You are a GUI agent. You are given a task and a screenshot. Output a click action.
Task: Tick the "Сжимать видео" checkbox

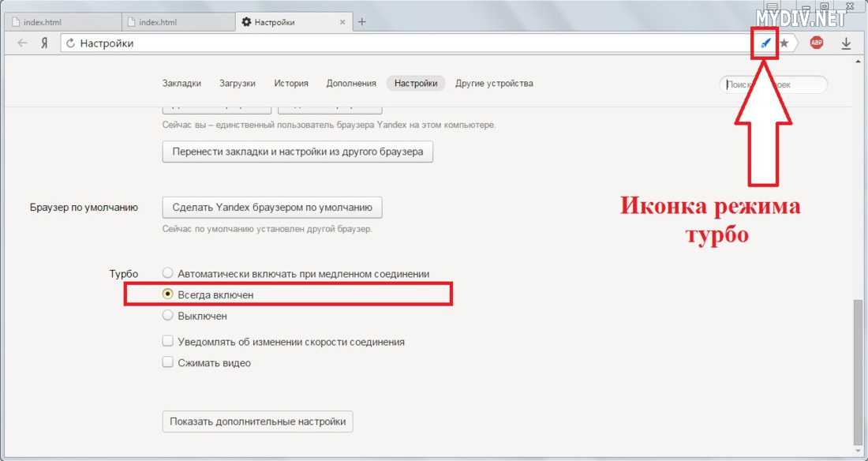pos(168,363)
